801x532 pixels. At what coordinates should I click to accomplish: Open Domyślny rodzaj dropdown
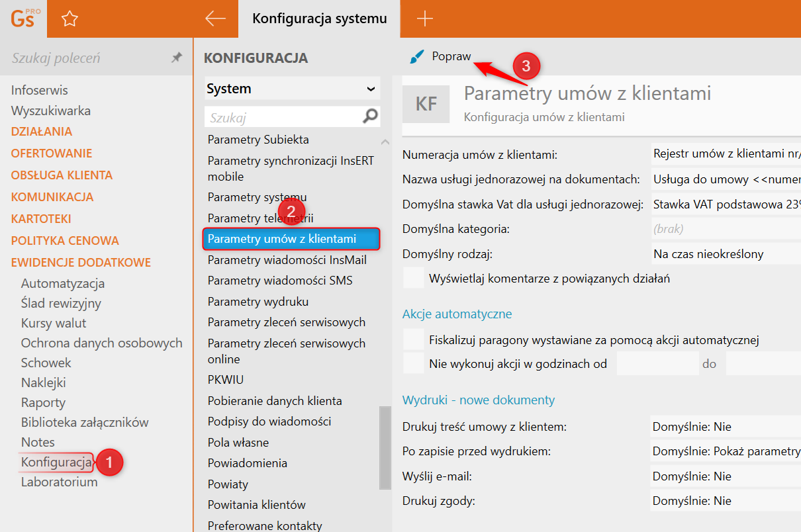pyautogui.click(x=725, y=254)
